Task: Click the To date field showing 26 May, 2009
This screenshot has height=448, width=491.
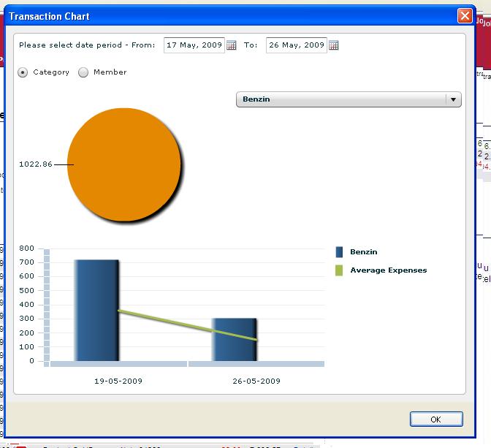Action: tap(296, 45)
